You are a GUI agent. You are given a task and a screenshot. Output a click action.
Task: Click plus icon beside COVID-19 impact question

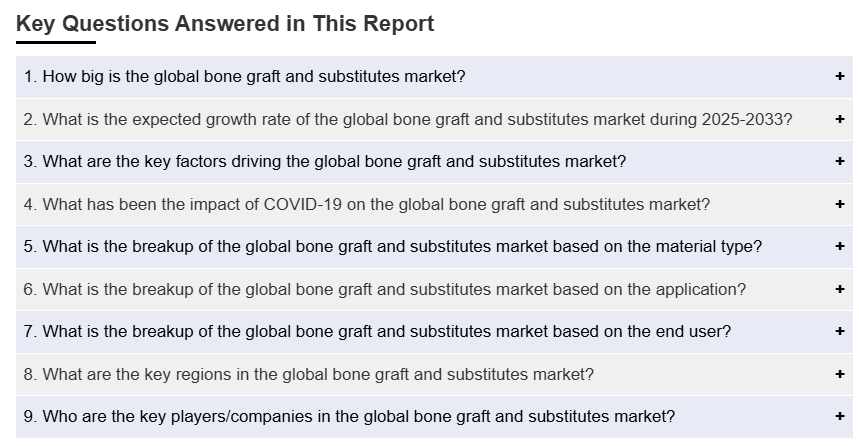839,205
